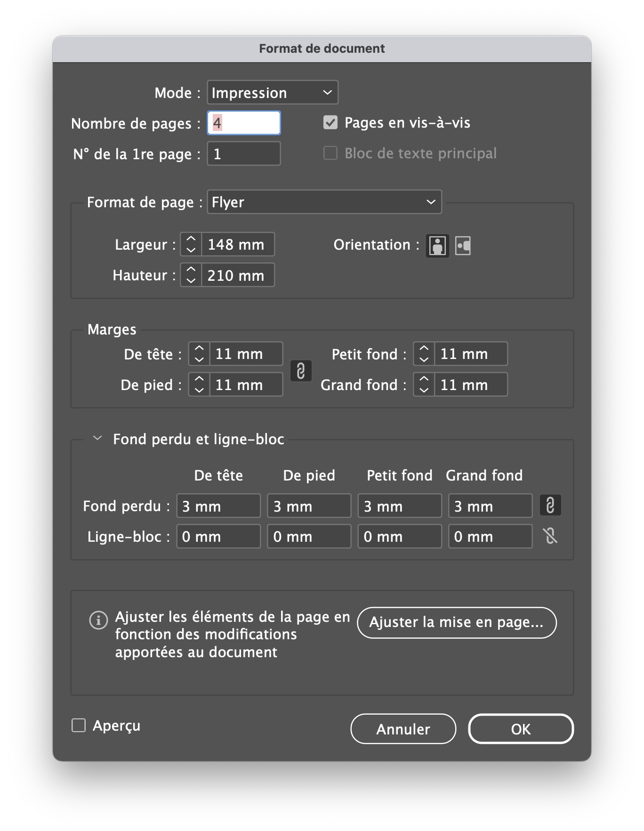This screenshot has width=644, height=831.
Task: Collapse the Fond perdu et ligne-bloc section
Action: point(97,439)
